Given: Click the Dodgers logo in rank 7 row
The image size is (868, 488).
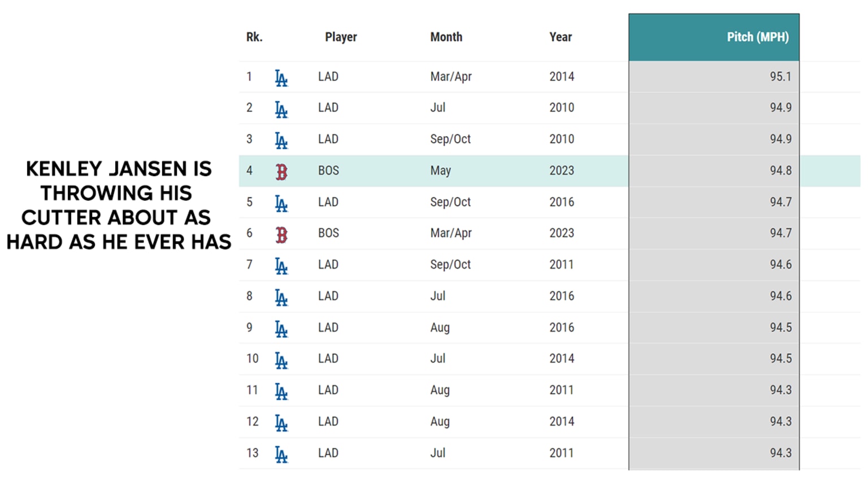Looking at the screenshot, I should [281, 266].
